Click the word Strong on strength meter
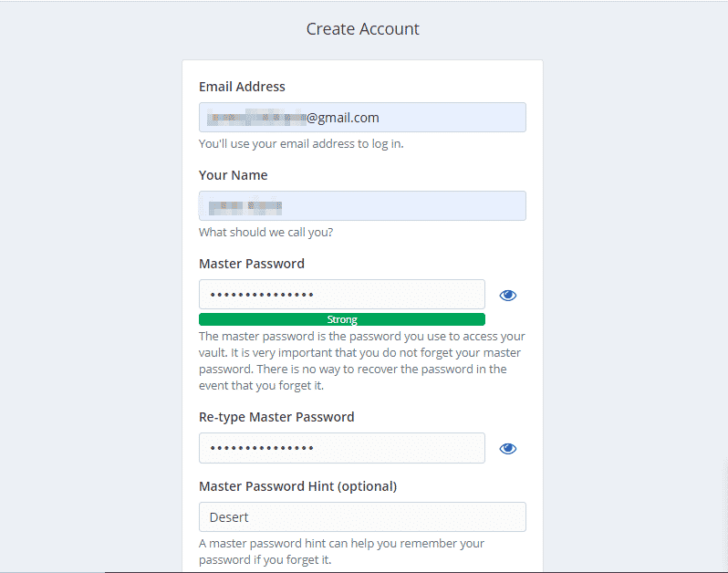Image resolution: width=728 pixels, height=573 pixels. (342, 319)
